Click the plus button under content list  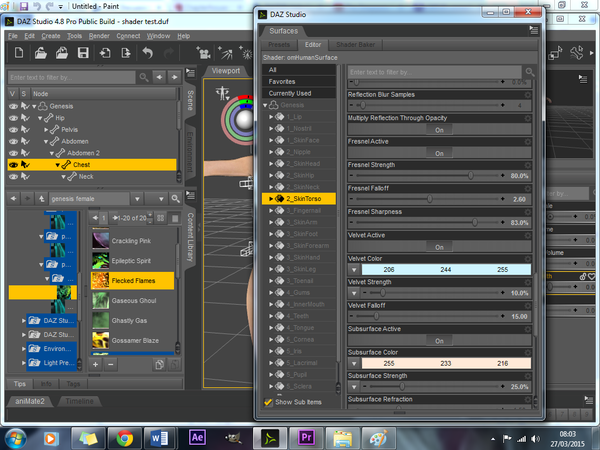[x=95, y=364]
